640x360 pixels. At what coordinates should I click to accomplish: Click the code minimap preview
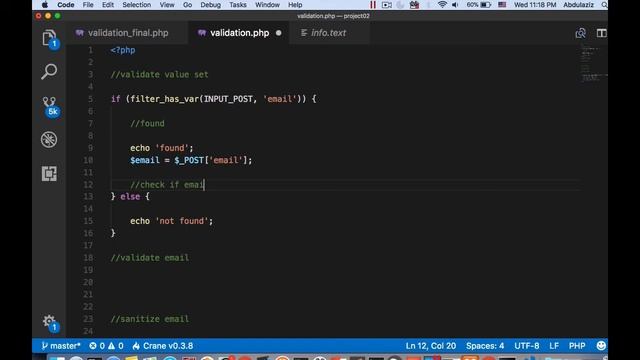click(x=594, y=64)
